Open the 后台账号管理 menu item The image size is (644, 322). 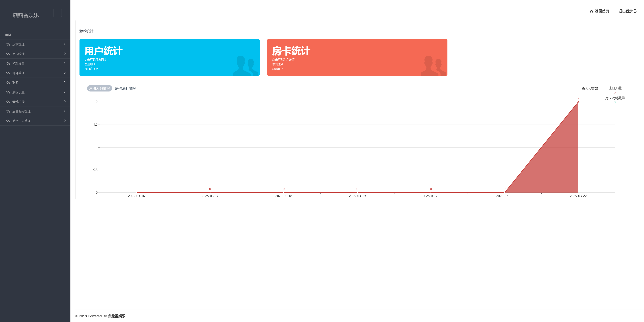(21, 112)
